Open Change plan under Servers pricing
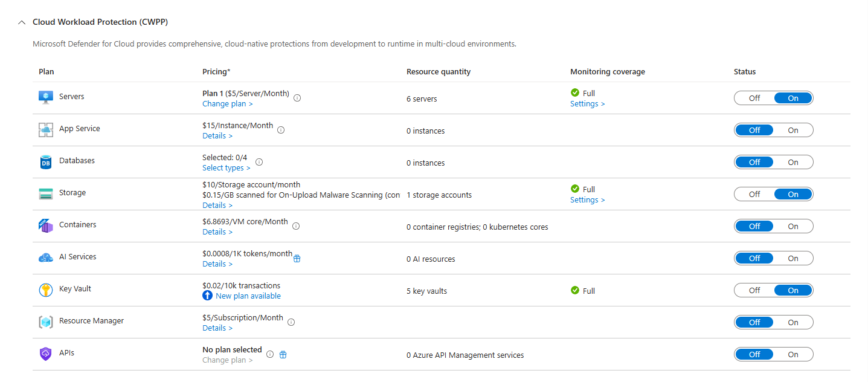 click(x=227, y=104)
